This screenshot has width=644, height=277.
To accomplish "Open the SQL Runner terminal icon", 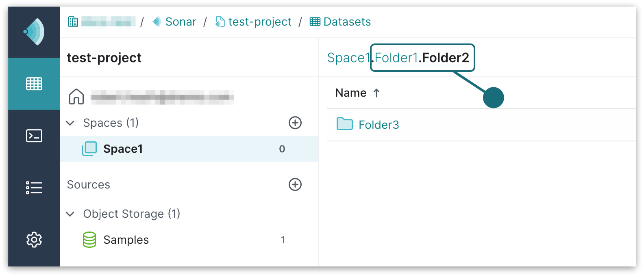I will [34, 136].
